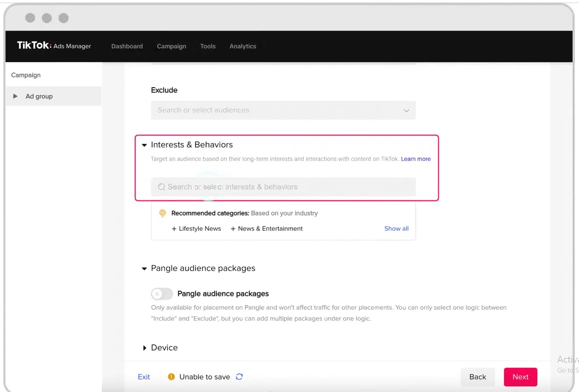Open the Analytics menu
Image resolution: width=579 pixels, height=392 pixels.
[x=243, y=46]
